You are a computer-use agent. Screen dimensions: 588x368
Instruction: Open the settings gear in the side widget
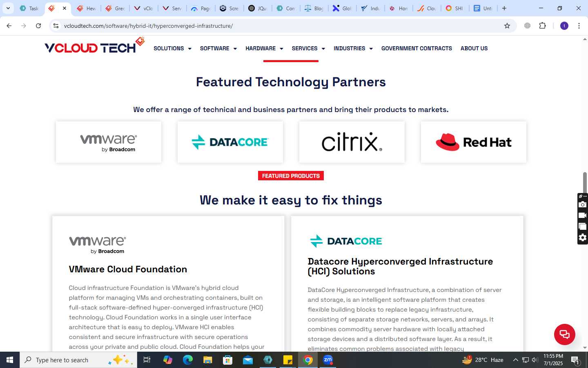(583, 238)
